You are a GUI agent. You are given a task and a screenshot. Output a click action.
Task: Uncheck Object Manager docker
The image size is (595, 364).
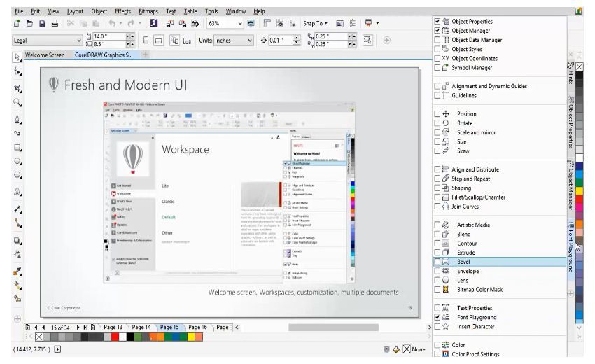point(437,30)
